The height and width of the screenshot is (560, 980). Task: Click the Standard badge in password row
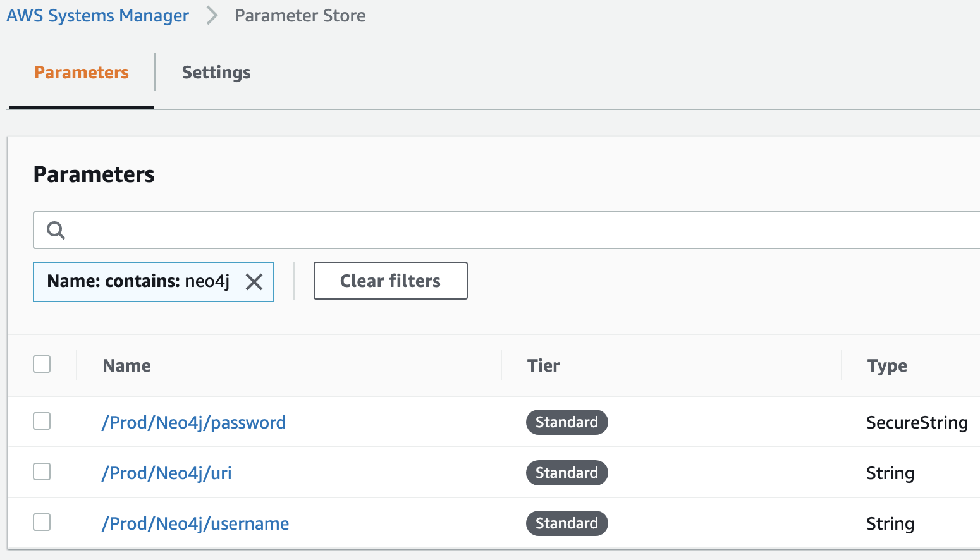point(567,422)
